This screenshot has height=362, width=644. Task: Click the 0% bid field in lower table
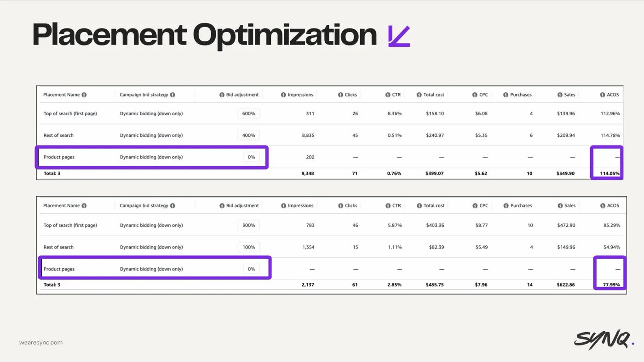251,269
